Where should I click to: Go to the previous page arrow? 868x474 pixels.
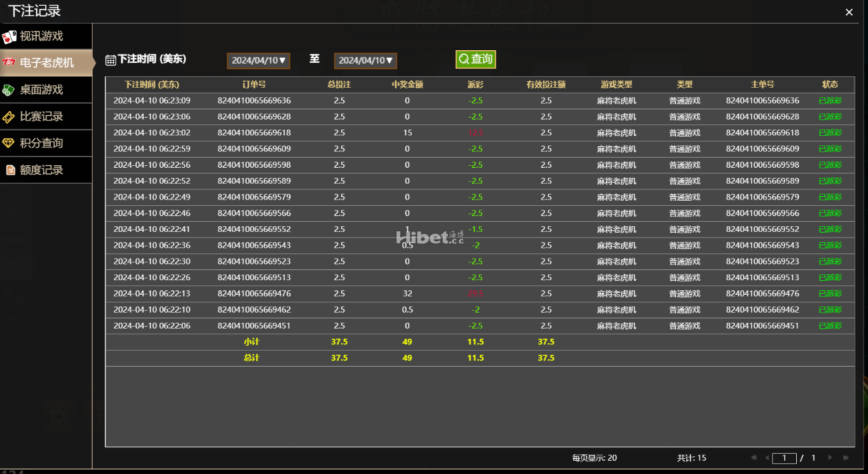pos(767,457)
